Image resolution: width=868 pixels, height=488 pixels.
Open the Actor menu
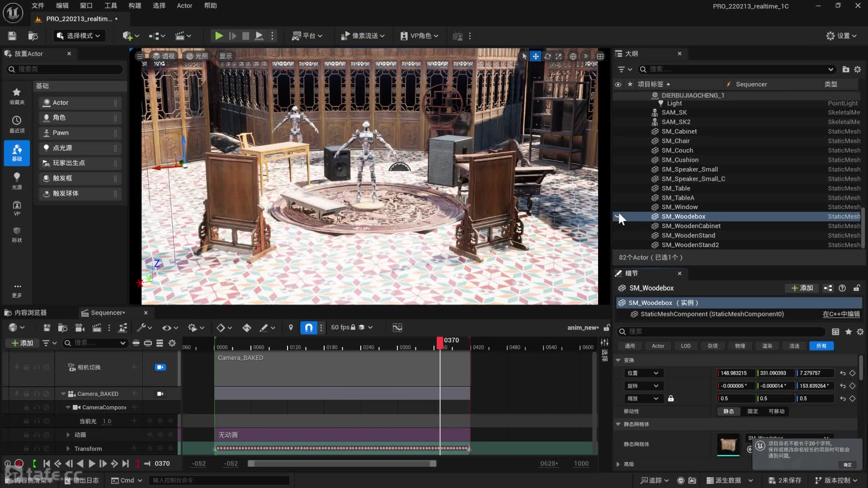184,5
